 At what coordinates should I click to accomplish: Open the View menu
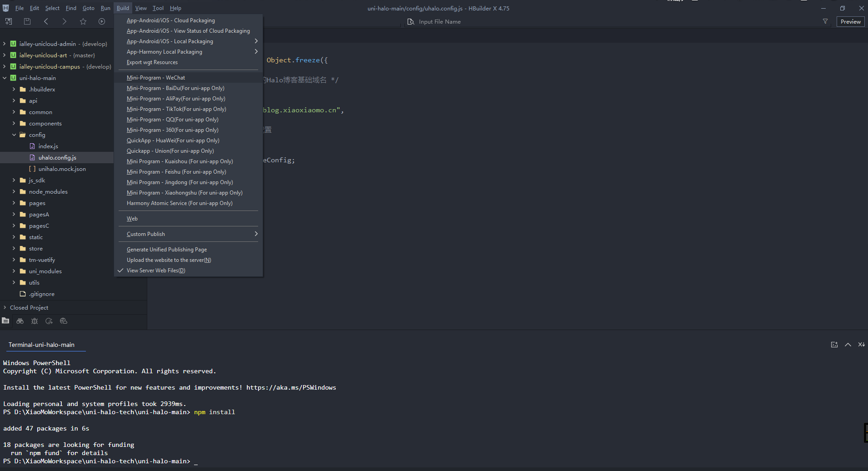(141, 8)
